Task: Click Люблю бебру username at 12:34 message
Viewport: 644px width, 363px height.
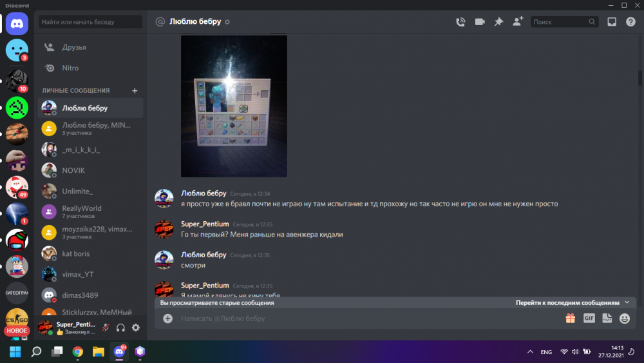Action: point(204,193)
